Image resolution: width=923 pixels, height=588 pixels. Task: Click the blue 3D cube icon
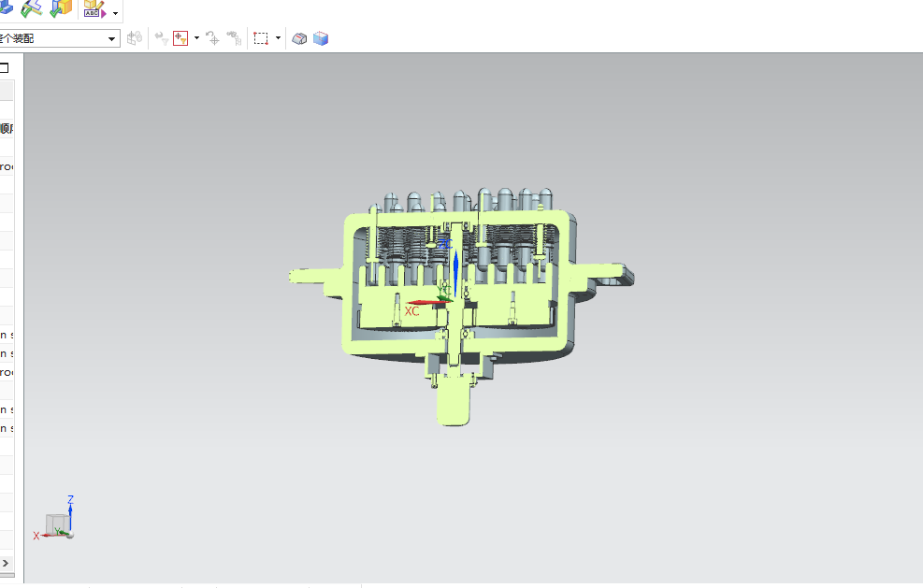tap(321, 39)
